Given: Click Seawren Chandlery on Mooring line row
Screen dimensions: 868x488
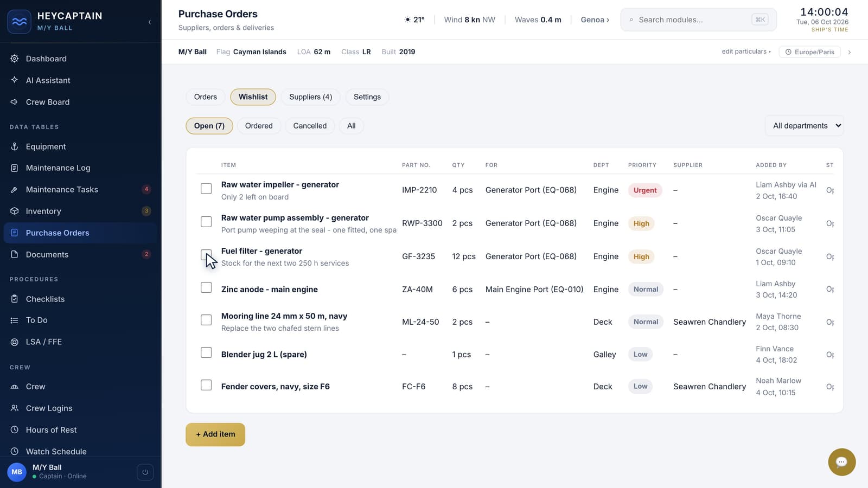Looking at the screenshot, I should click(x=710, y=322).
